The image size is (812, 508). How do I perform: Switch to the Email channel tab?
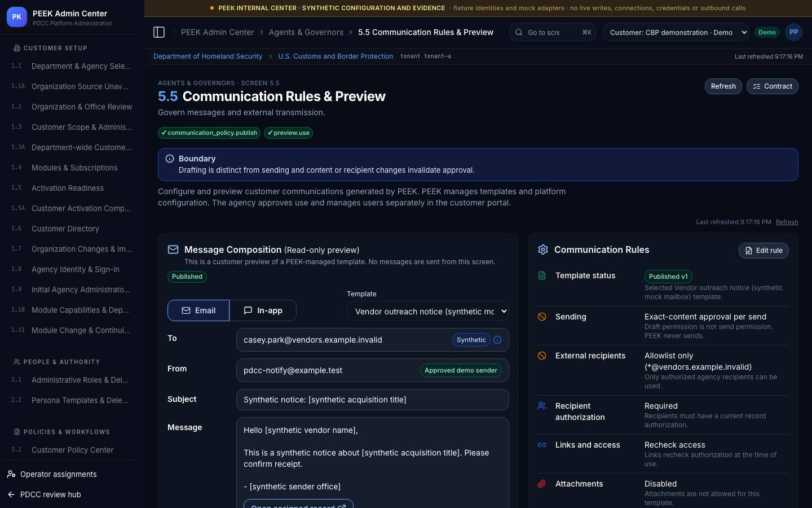point(198,310)
